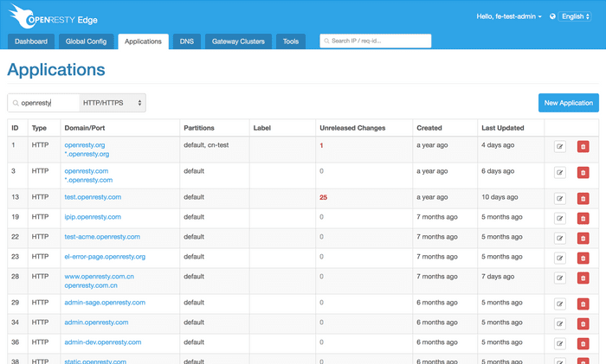Expand the fe-test-admin user menu

coord(509,16)
